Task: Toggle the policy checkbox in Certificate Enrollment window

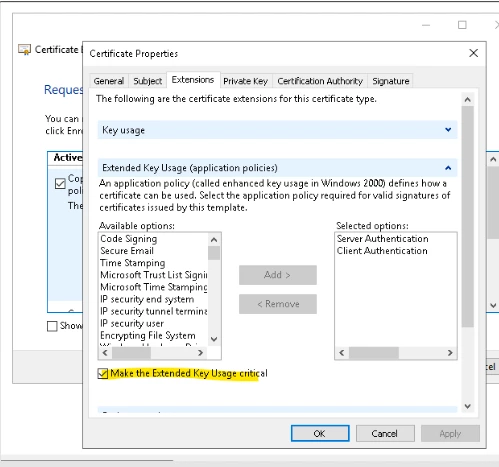Action: click(x=60, y=184)
